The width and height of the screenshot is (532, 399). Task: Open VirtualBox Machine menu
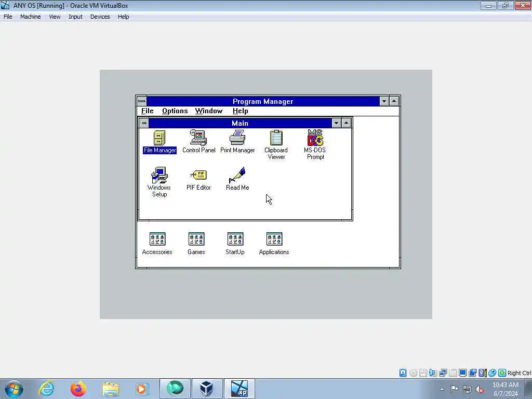coord(31,17)
